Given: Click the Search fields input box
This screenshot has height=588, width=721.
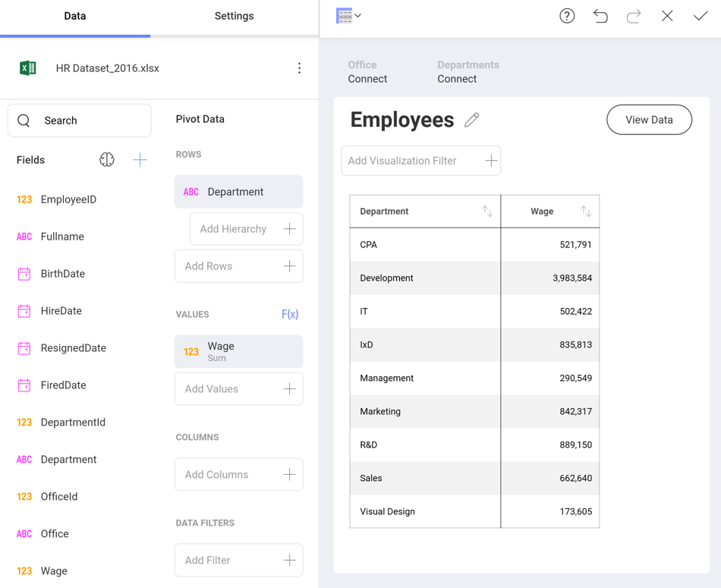Looking at the screenshot, I should click(x=80, y=121).
